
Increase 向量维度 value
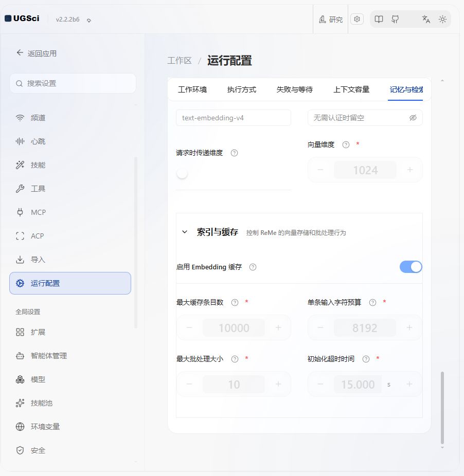[x=410, y=170]
